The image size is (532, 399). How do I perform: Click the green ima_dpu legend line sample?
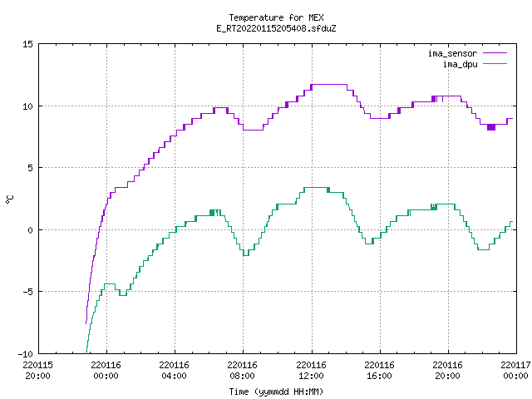(495, 64)
